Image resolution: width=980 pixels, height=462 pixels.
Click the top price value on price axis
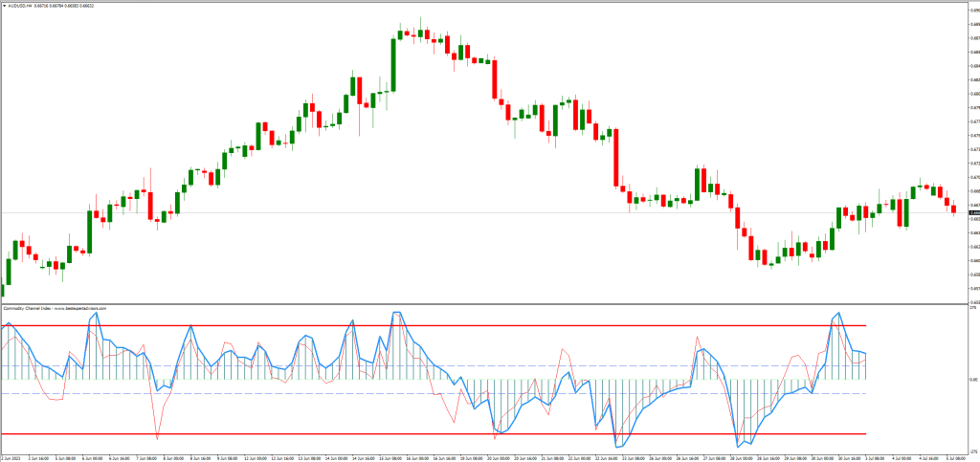pos(973,10)
